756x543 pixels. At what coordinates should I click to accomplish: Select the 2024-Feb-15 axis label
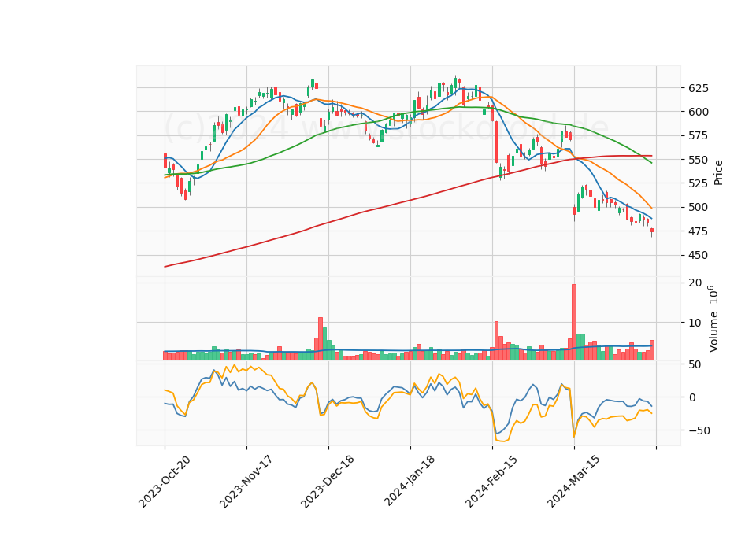point(491,481)
